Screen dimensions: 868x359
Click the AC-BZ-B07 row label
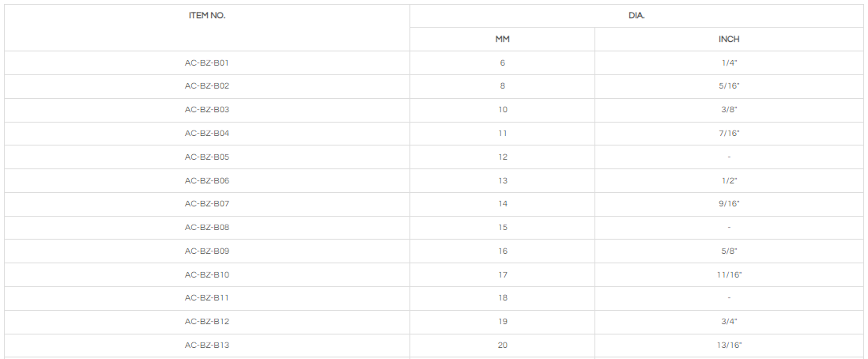(207, 204)
